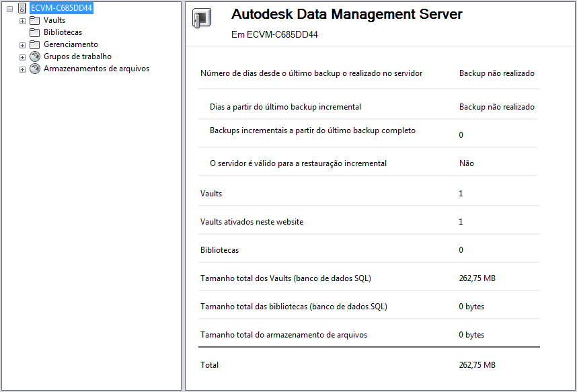
Task: Select Armazenamentos de arquivos in the tree
Action: [96, 69]
